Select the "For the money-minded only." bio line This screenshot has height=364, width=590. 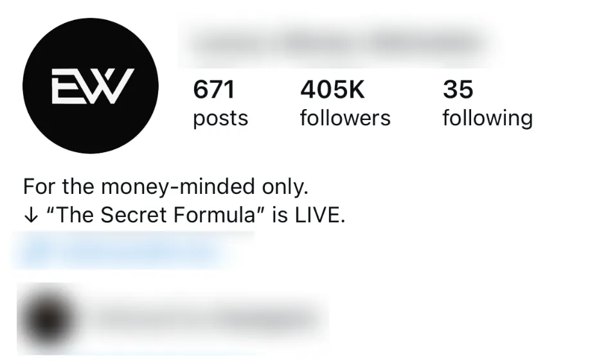point(166,187)
